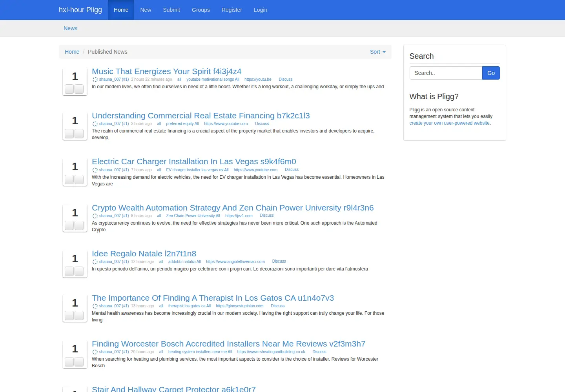Open https://ginnyestupinian.com source link
Image resolution: width=565 pixels, height=392 pixels.
[x=240, y=306]
